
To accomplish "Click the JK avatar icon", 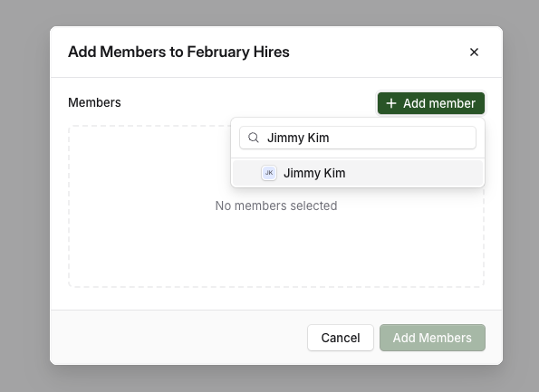I will coord(269,173).
